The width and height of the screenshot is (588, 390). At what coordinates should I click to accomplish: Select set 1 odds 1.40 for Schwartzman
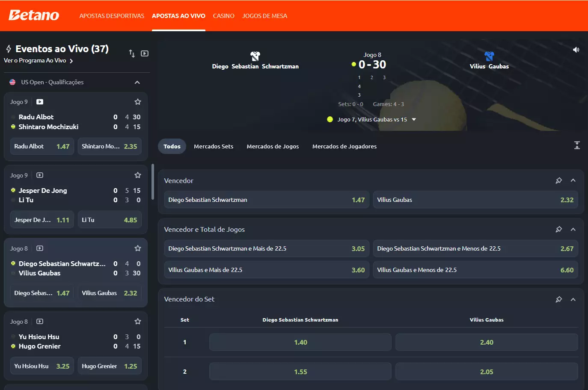[300, 342]
